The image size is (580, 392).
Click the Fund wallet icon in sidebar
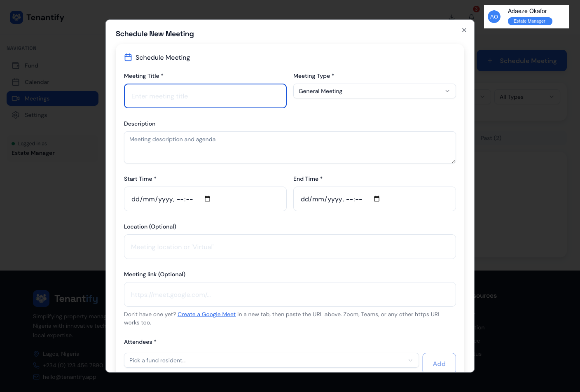coord(16,65)
